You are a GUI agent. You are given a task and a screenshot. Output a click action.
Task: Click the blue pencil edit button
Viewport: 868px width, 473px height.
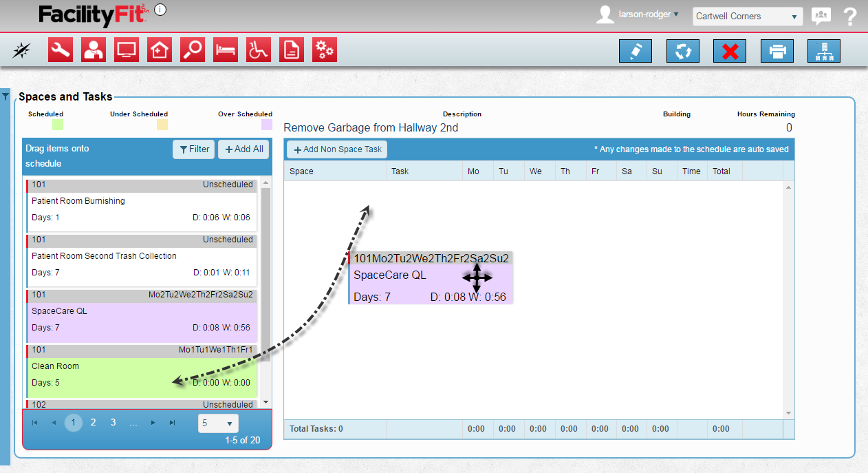[x=636, y=51]
